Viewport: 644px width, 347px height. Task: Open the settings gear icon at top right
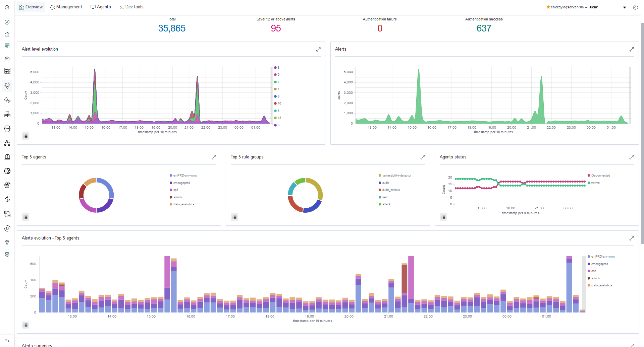tap(635, 7)
